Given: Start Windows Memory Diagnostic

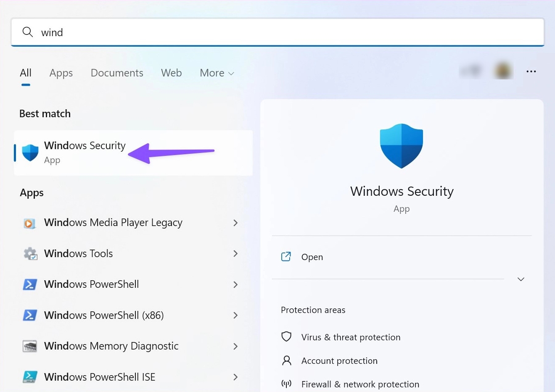Looking at the screenshot, I should click(111, 346).
